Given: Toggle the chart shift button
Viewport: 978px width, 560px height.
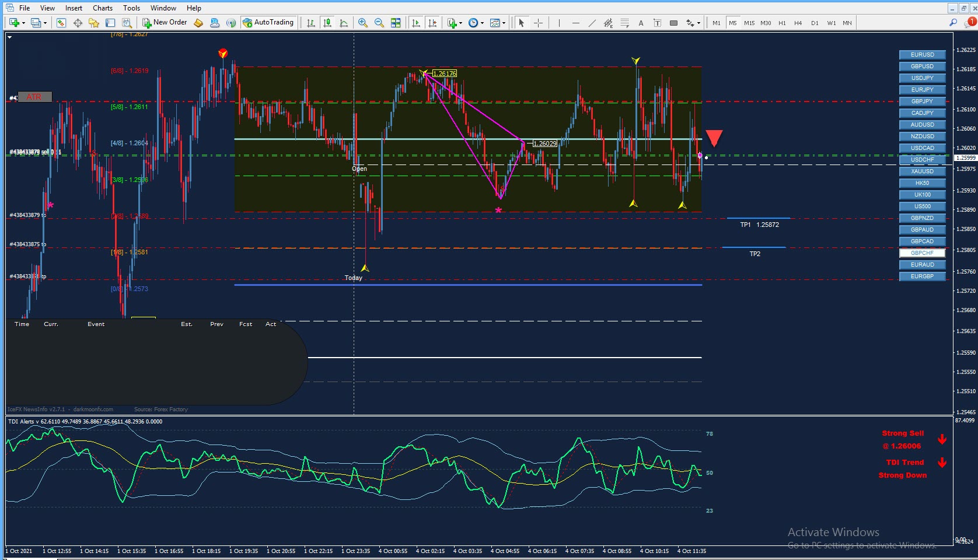Looking at the screenshot, I should [432, 23].
